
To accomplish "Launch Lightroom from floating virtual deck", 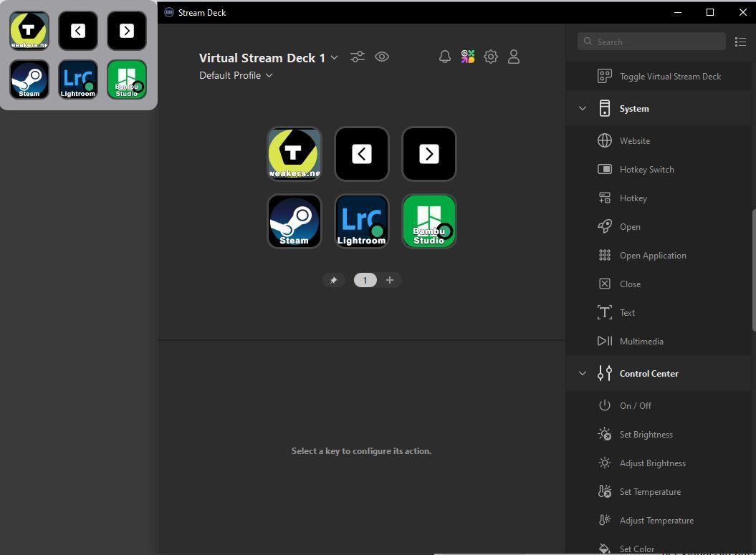I will pos(78,79).
